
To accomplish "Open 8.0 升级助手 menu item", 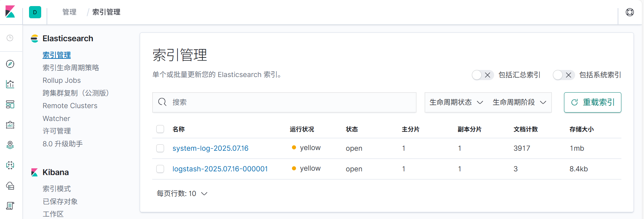I will tap(62, 144).
